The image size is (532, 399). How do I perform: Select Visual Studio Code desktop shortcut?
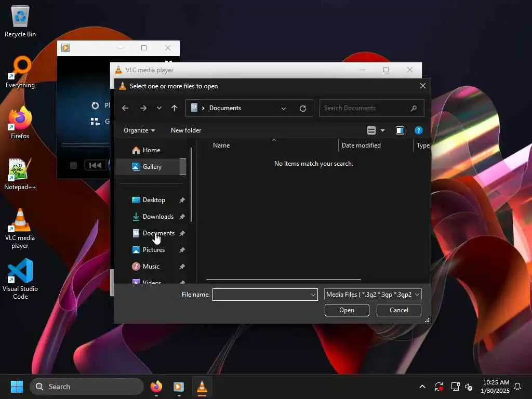click(20, 280)
